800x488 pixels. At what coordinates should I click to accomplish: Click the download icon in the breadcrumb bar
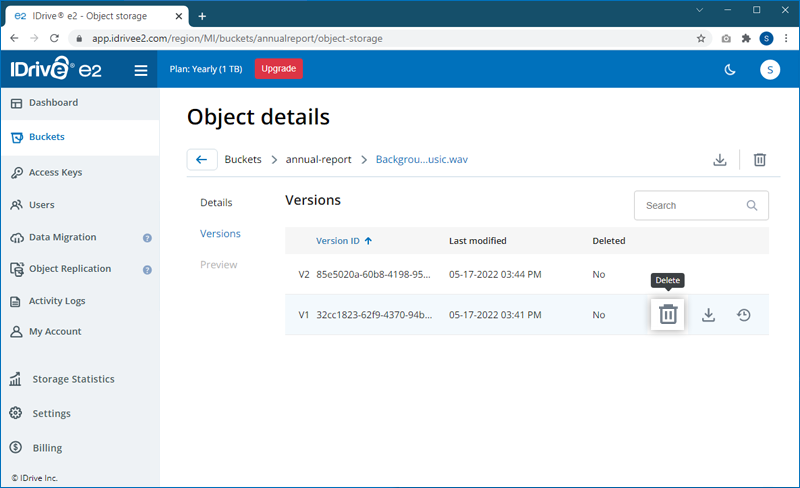[x=719, y=160]
